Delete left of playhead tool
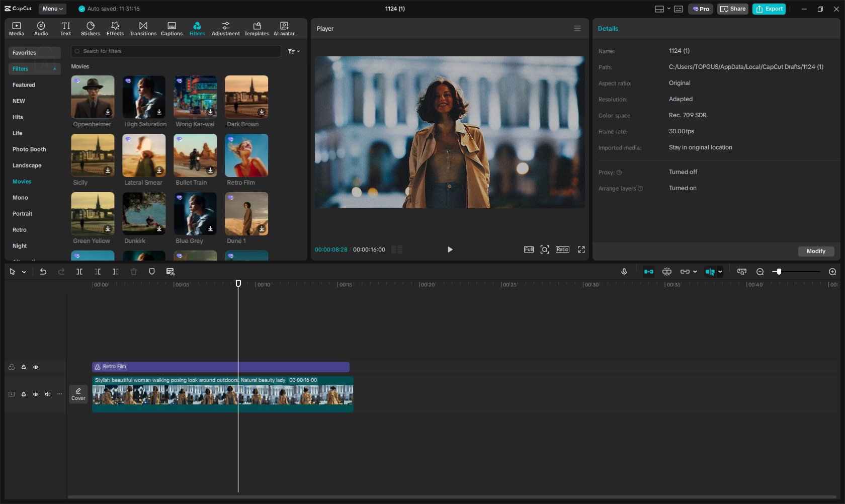The width and height of the screenshot is (845, 504). (x=98, y=272)
